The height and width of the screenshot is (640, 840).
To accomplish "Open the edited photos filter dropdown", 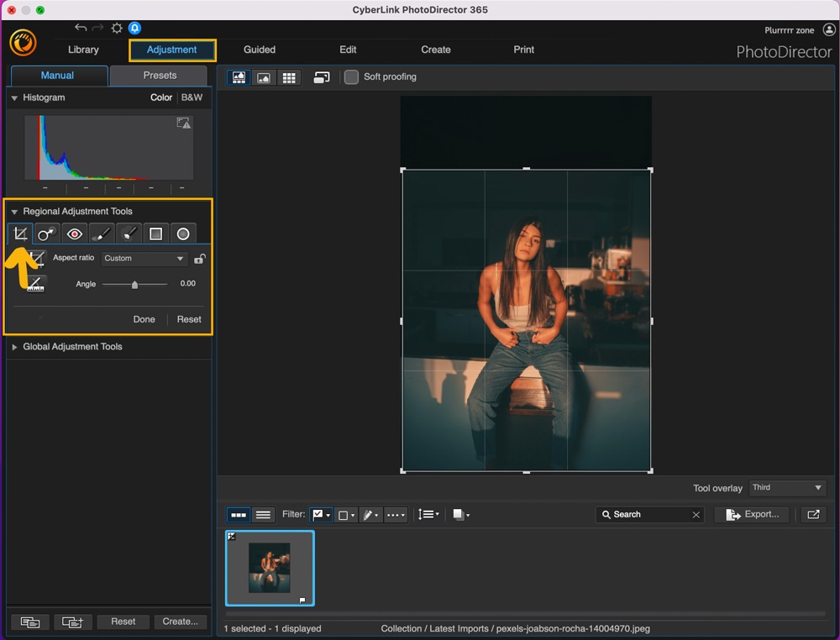I will [x=370, y=515].
